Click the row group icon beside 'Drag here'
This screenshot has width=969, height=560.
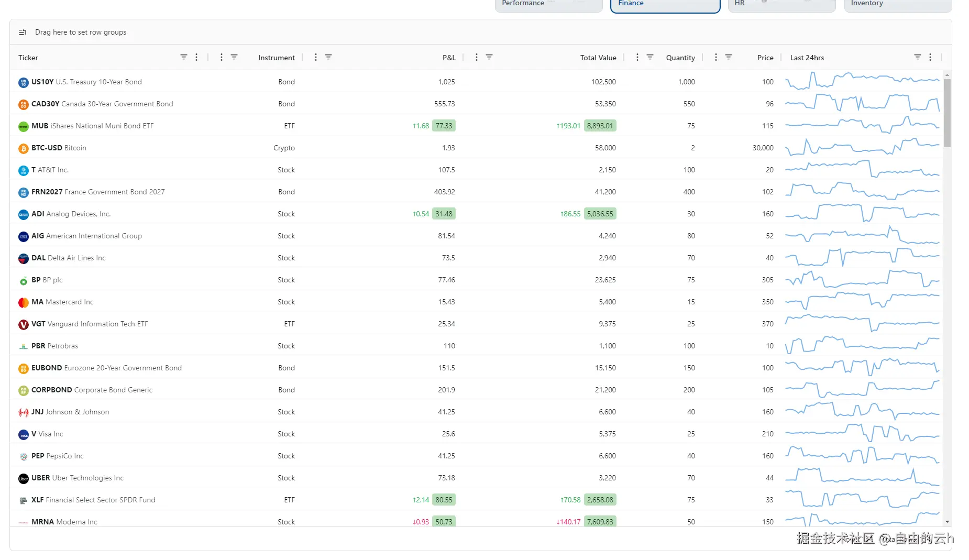coord(23,32)
